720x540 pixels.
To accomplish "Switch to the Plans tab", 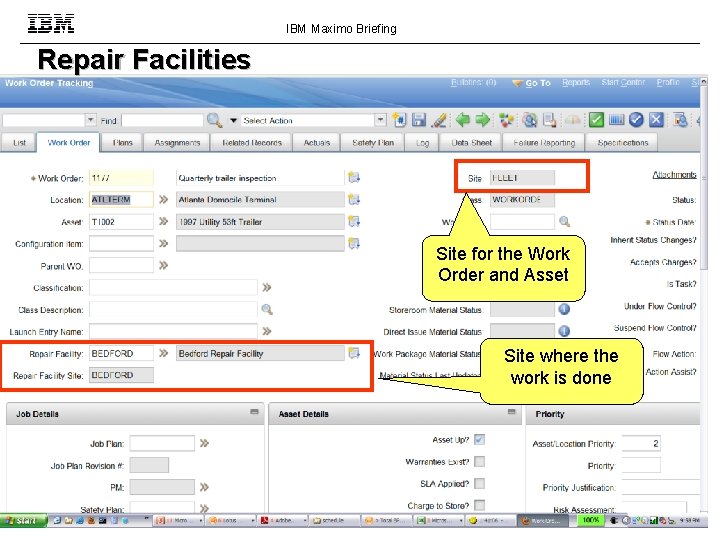I will point(123,143).
